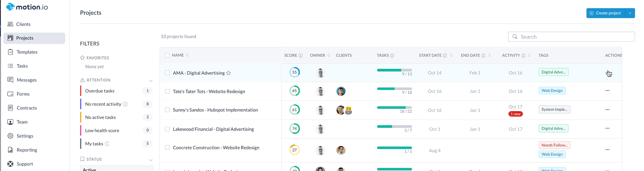
Task: Click the START DATE info icon
Action: (x=445, y=56)
